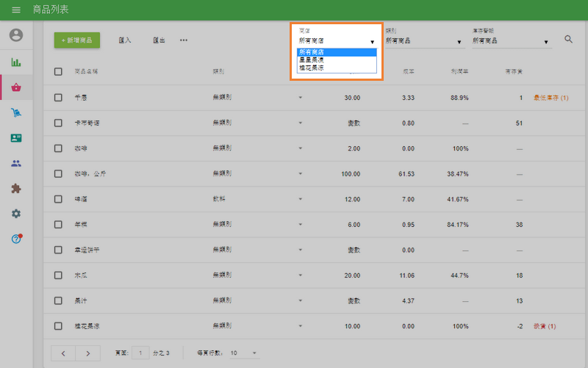Open the reports bar chart section

[x=16, y=62]
